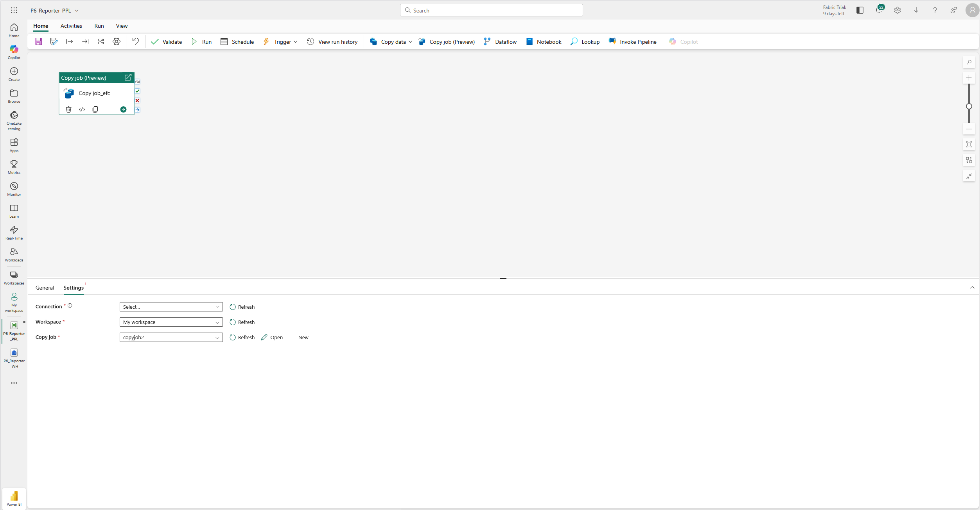980x510 pixels.
Task: Open the pipeline settings gear icon
Action: pos(116,41)
